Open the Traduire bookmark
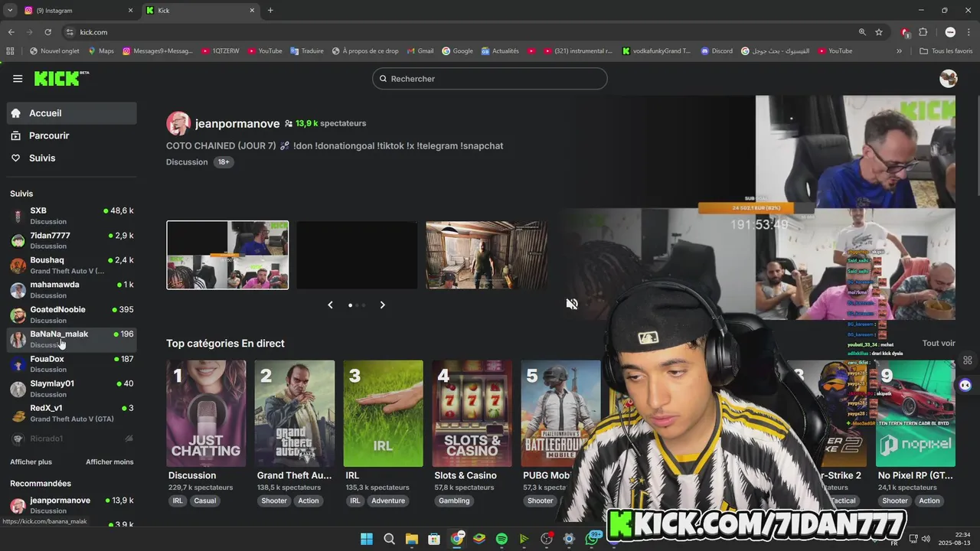This screenshot has width=980, height=551. pyautogui.click(x=306, y=51)
